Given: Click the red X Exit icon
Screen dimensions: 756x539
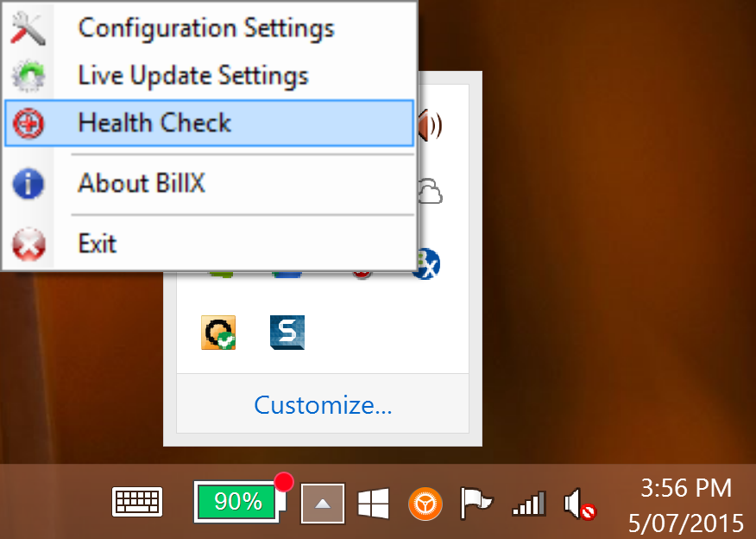Looking at the screenshot, I should pyautogui.click(x=28, y=244).
